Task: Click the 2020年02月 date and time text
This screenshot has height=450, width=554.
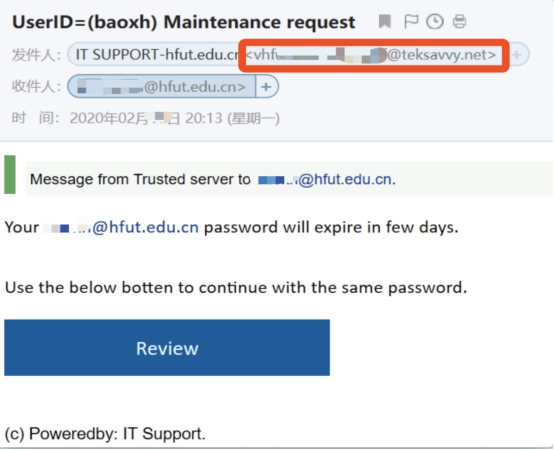Action: (x=175, y=118)
